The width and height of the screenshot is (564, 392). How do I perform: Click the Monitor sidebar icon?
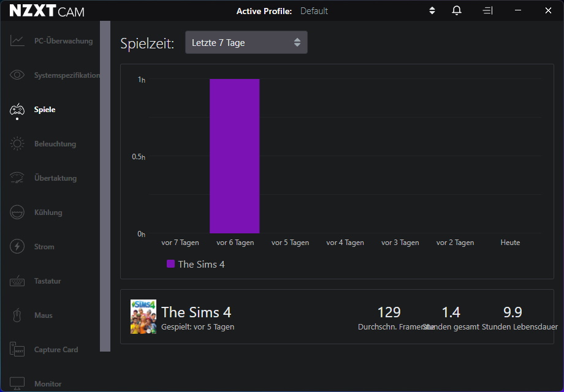click(x=17, y=382)
